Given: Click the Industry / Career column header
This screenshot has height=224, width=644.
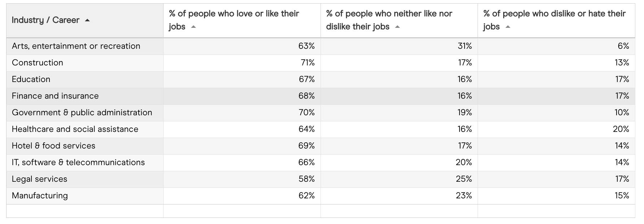Looking at the screenshot, I should tap(45, 20).
